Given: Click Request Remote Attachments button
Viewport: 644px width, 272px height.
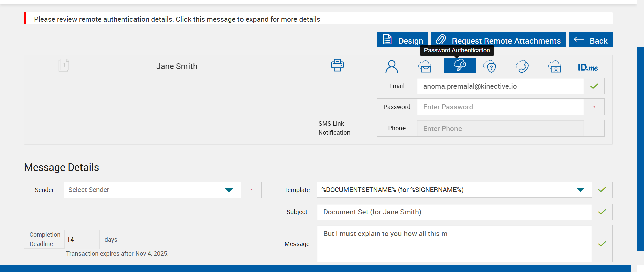Looking at the screenshot, I should (x=498, y=40).
